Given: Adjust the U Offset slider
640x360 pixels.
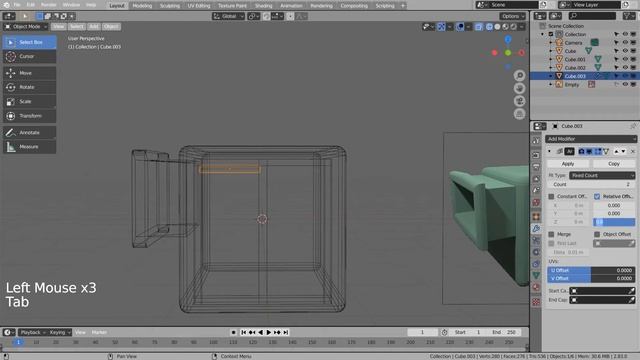Looking at the screenshot, I should pos(591,270).
